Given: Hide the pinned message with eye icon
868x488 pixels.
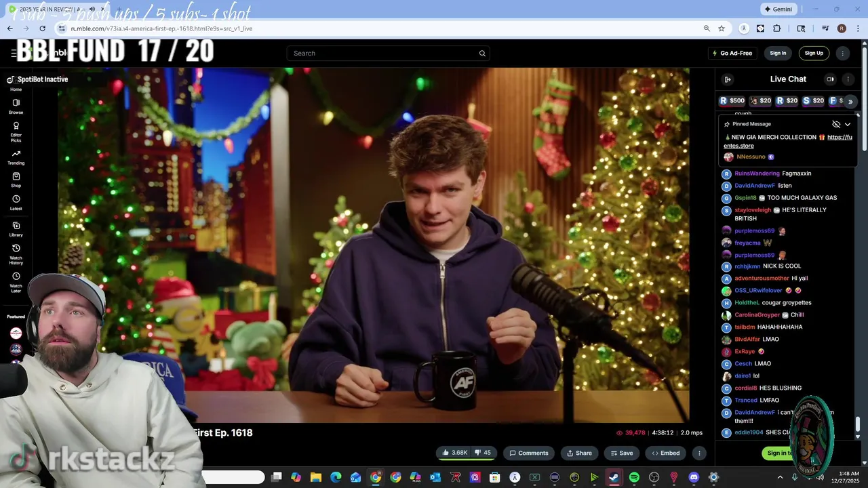Looking at the screenshot, I should (x=836, y=125).
